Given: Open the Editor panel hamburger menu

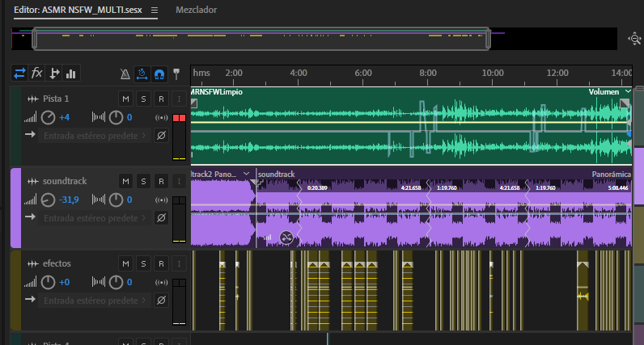Looking at the screenshot, I should [155, 11].
